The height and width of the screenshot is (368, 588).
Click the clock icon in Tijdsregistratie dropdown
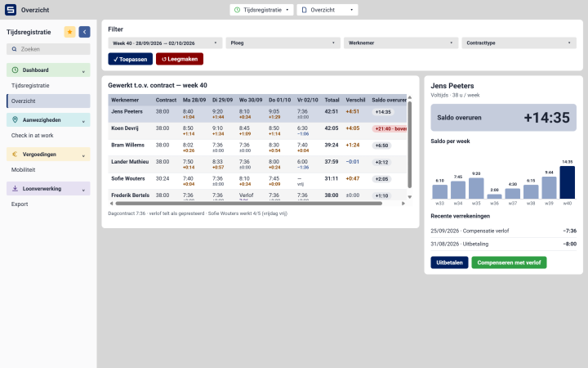point(237,10)
